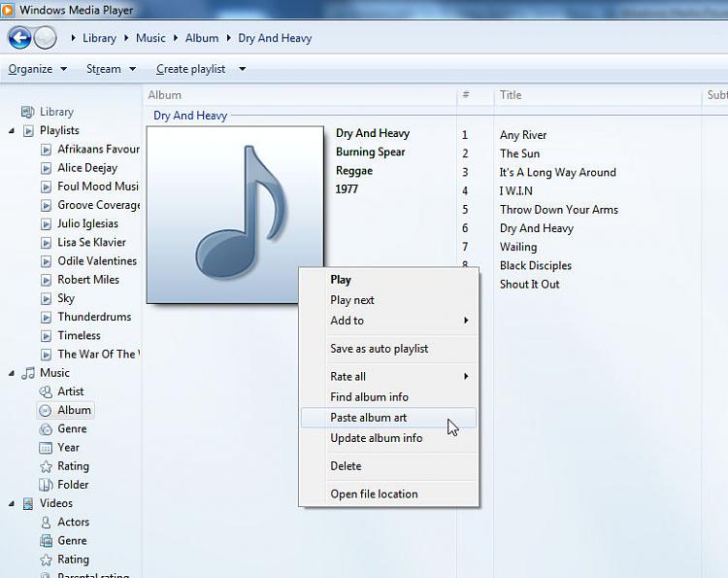728x578 pixels.
Task: Open breadcrumb arrow before Album
Action: 176,38
